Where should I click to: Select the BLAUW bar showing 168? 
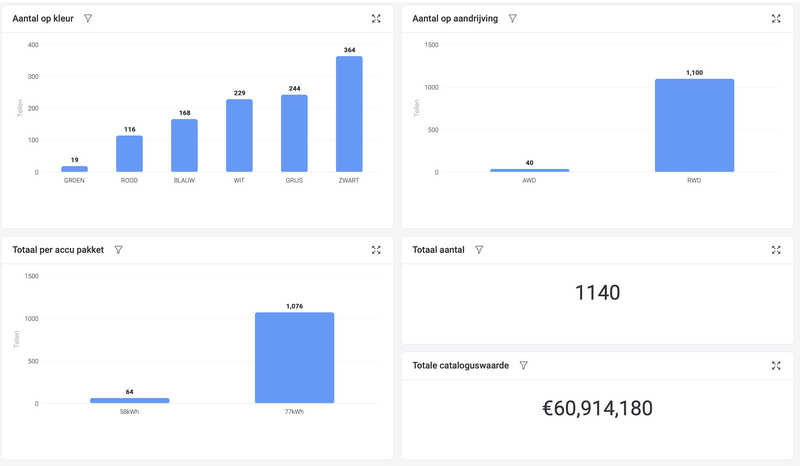click(x=184, y=146)
